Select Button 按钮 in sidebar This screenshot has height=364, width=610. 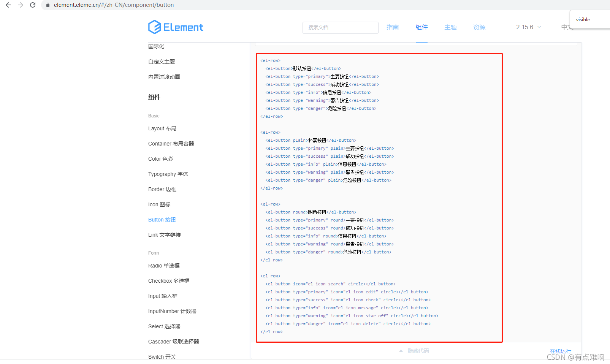tap(162, 220)
